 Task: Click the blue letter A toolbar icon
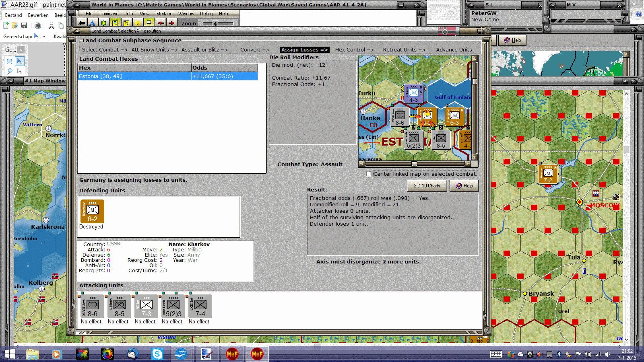coord(93,23)
